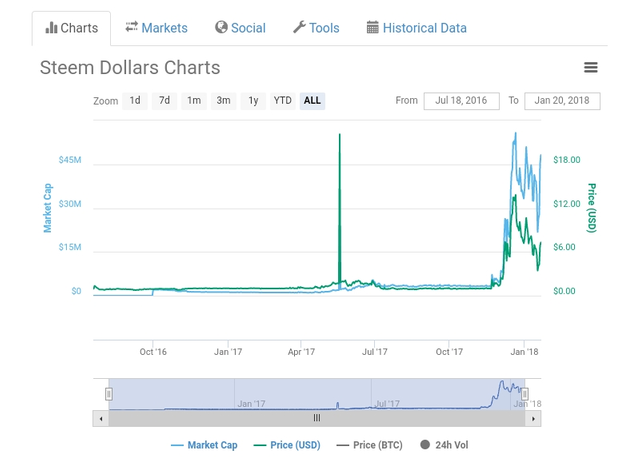Set zoom range to 1d
640x457 pixels.
[x=135, y=101]
